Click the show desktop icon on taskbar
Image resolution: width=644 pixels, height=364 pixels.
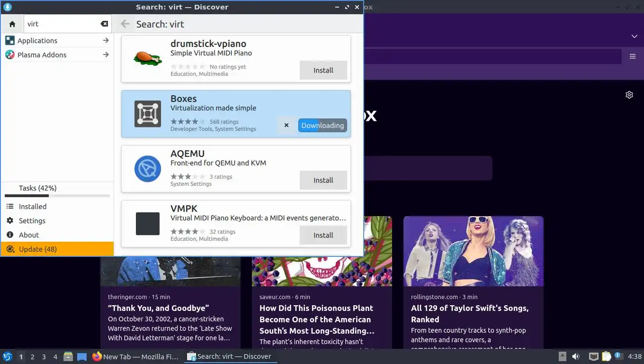[82, 356]
